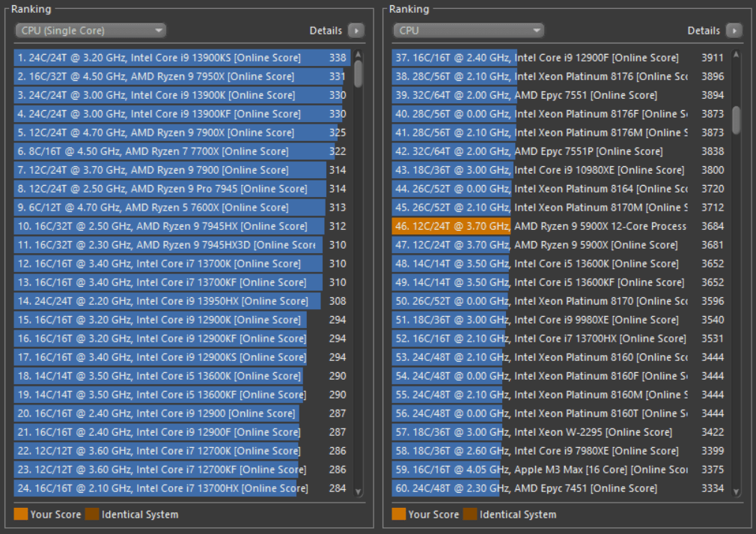The image size is (756, 534).
Task: Select highlighted row 46 Ryzen 9 5900X 12-Core
Action: tap(560, 226)
